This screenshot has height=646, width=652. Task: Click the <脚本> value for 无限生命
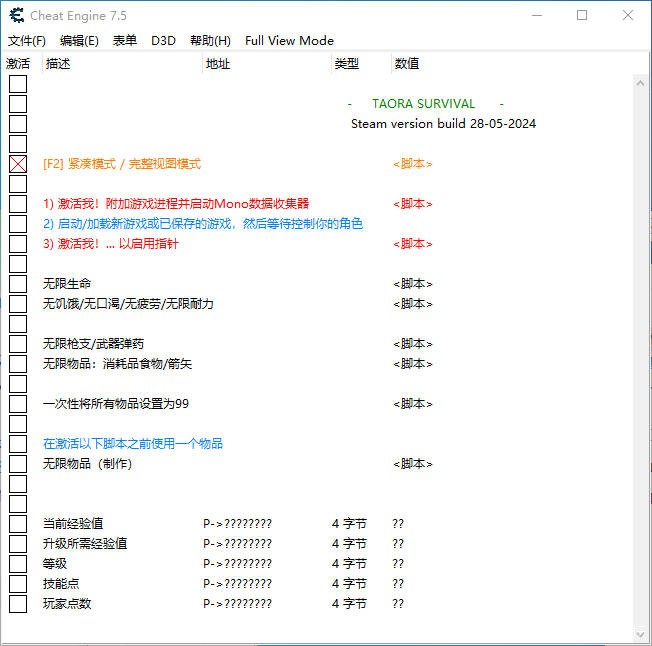tap(412, 284)
